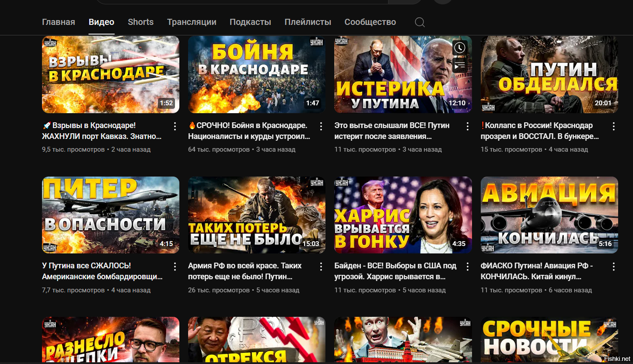633x364 pixels.
Task: Click '64 тыс. просмотров • 3 часа назад' text
Action: point(242,149)
